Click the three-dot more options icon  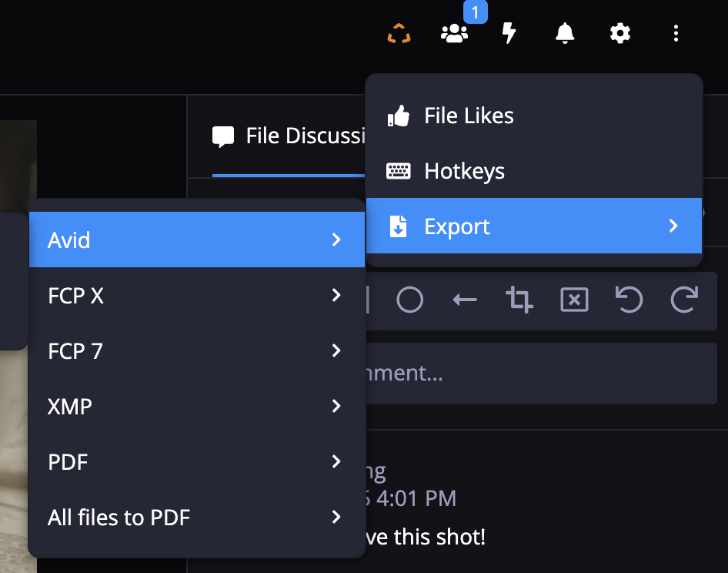[x=676, y=33]
